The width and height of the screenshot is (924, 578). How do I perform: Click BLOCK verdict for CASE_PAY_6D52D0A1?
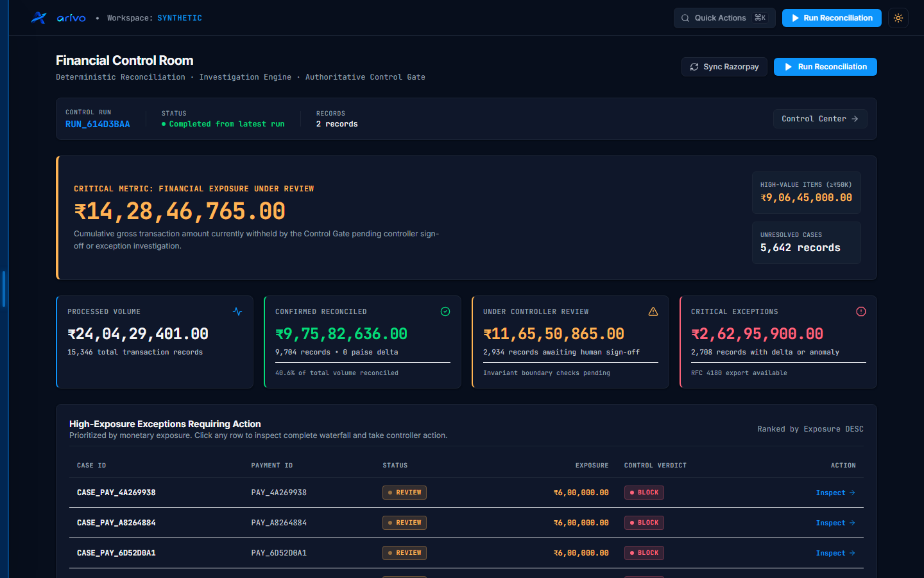[x=644, y=553]
